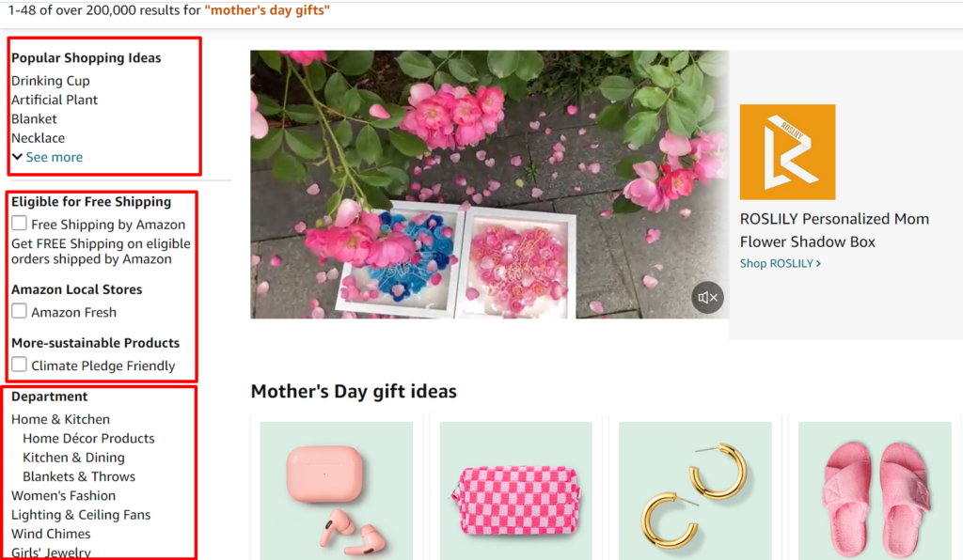This screenshot has height=560, width=963.
Task: Select Home Décor Products subcategory
Action: pos(88,438)
